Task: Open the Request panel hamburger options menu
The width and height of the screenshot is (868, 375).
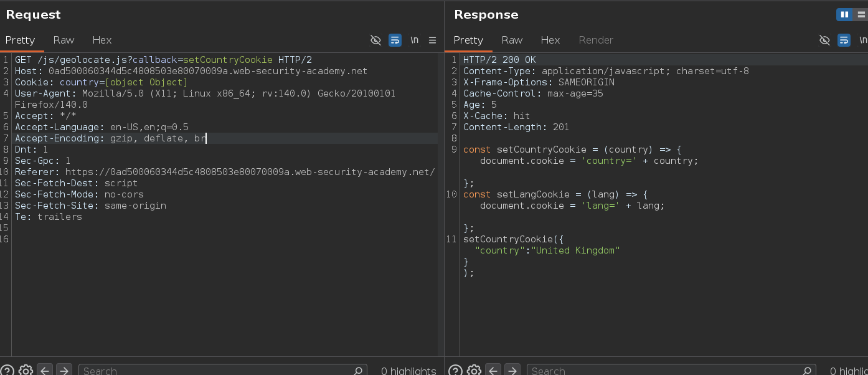Action: tap(433, 40)
